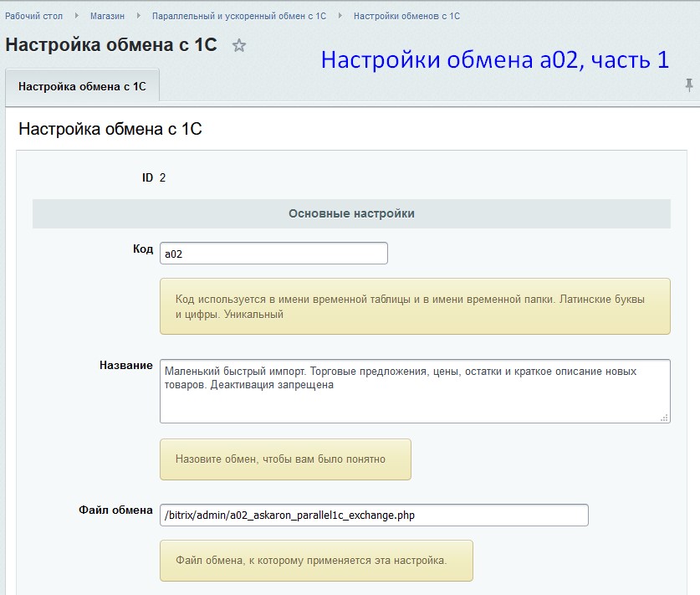Screen dimensions: 700x595
Task: Click hint explaining Файл обмена setting
Action: 316,561
